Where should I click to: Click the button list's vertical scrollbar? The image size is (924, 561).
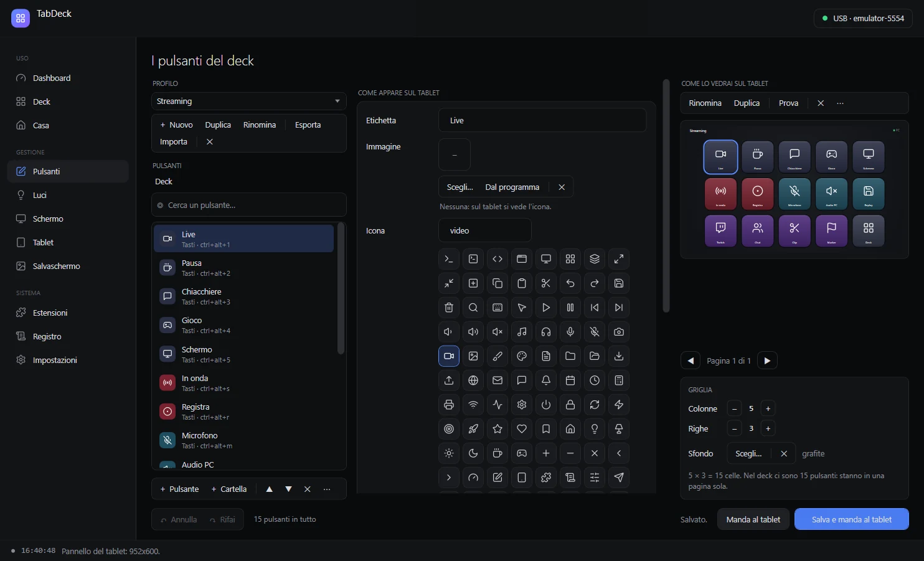(x=341, y=289)
